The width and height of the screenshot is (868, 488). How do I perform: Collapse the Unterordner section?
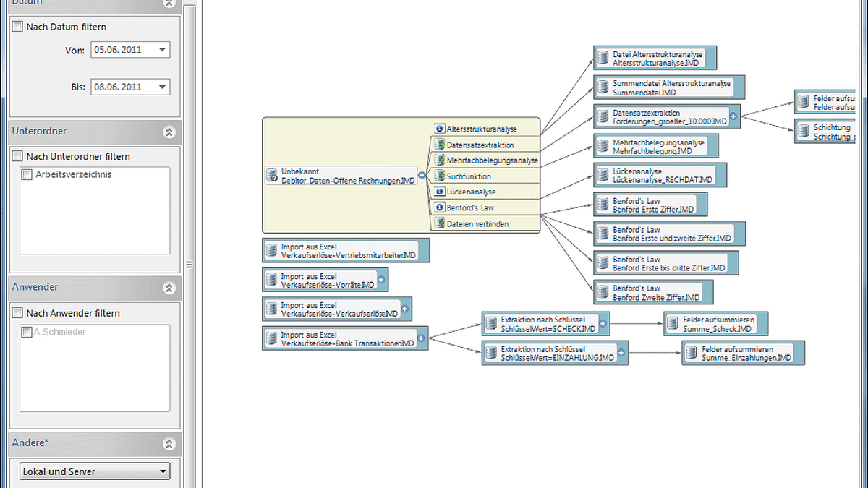[x=169, y=132]
